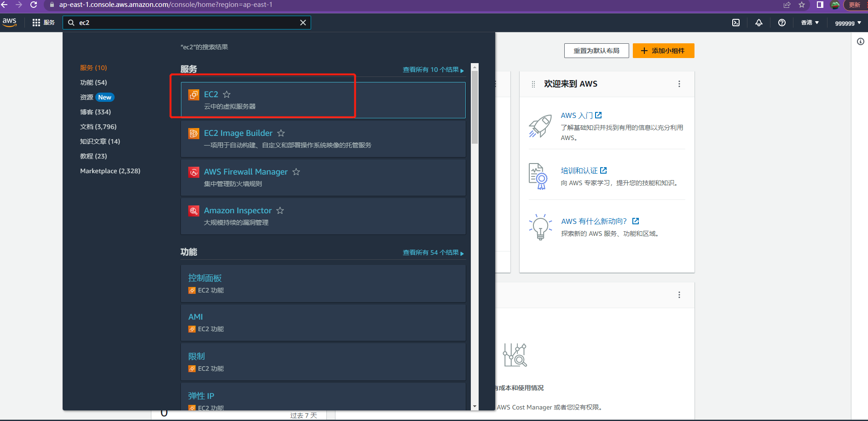Filter by 博客 (334) category
868x421 pixels.
(95, 112)
